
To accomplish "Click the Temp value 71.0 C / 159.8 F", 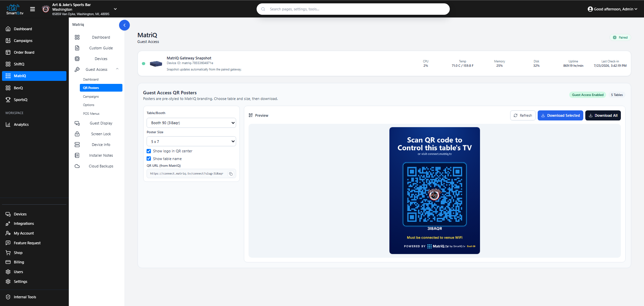I will click(x=463, y=66).
